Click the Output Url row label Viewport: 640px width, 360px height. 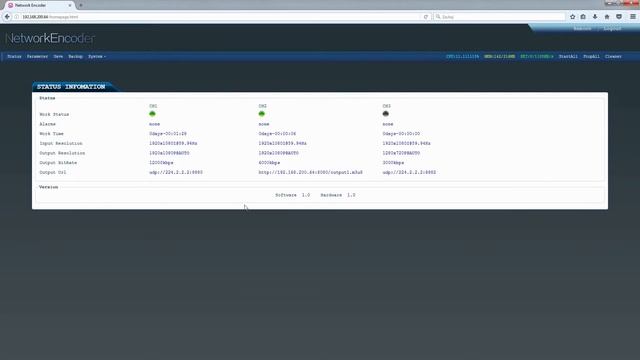point(53,172)
